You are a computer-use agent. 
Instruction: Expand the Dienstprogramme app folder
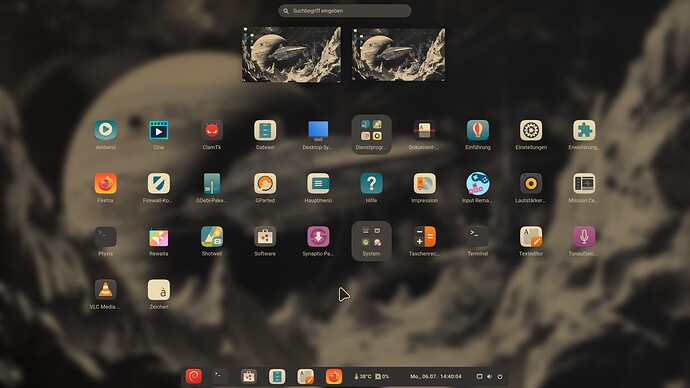[371, 134]
